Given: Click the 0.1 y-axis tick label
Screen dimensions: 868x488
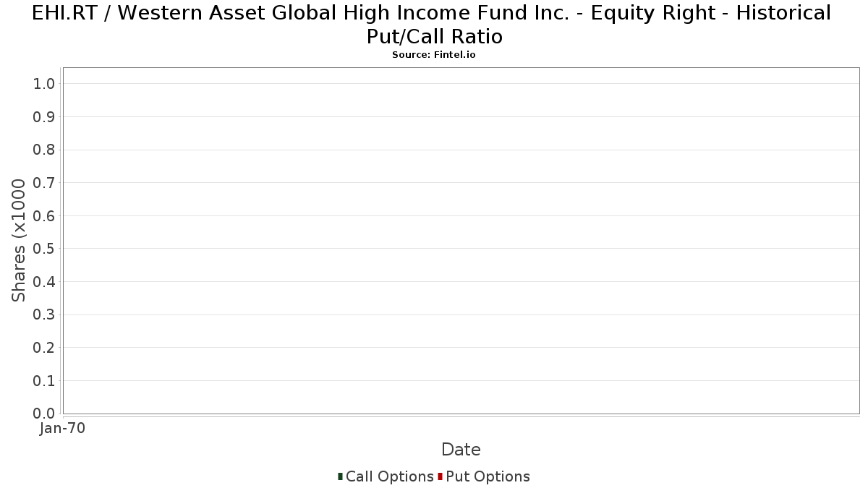Looking at the screenshot, I should pos(45,380).
